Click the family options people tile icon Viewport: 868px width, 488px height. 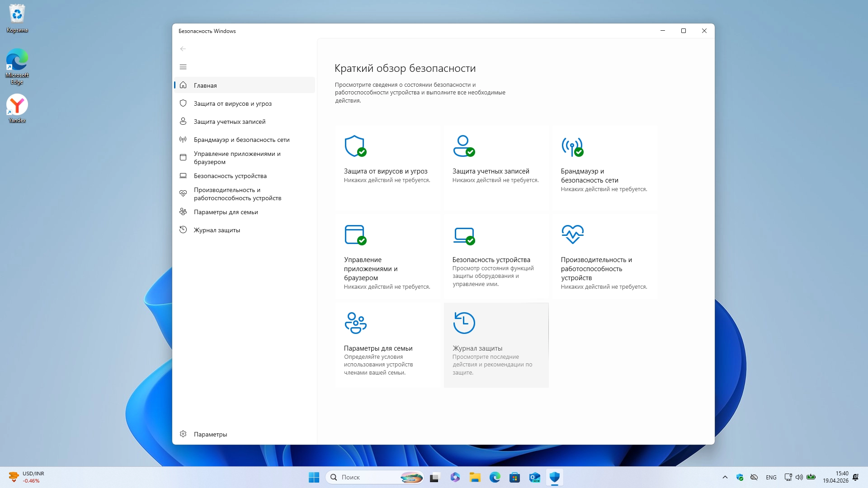(x=355, y=323)
